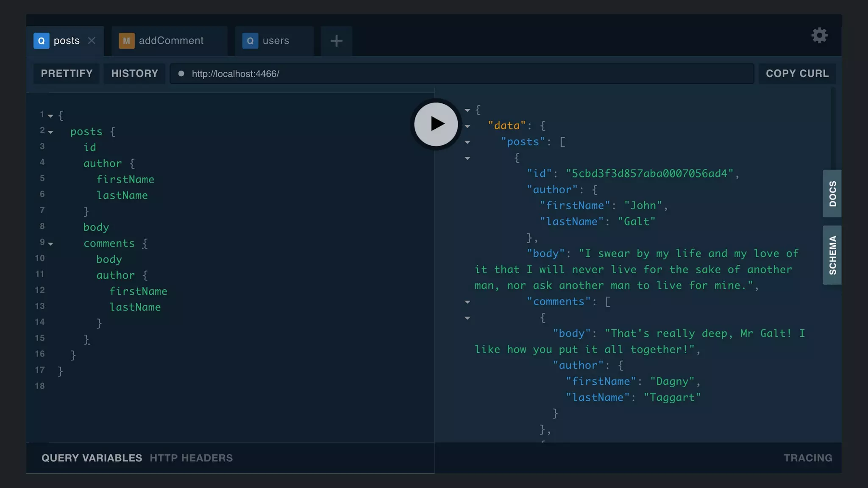Collapse posts block at line 2
Image resolution: width=868 pixels, height=488 pixels.
pyautogui.click(x=50, y=132)
